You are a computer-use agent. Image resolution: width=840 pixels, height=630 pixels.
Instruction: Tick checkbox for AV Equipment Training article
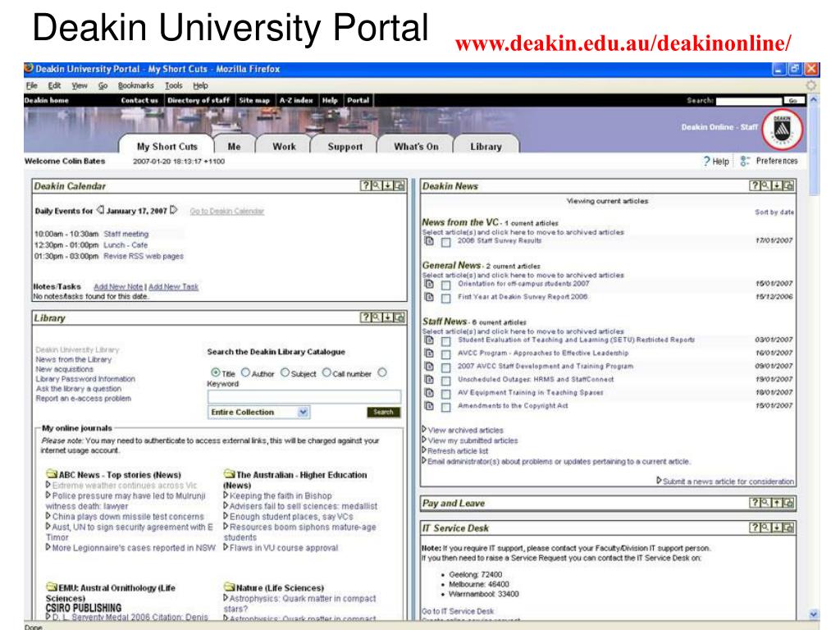[x=445, y=394]
